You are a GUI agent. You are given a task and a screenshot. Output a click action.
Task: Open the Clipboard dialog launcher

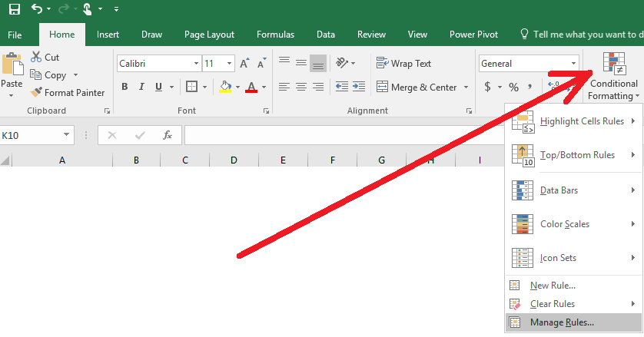pos(107,111)
